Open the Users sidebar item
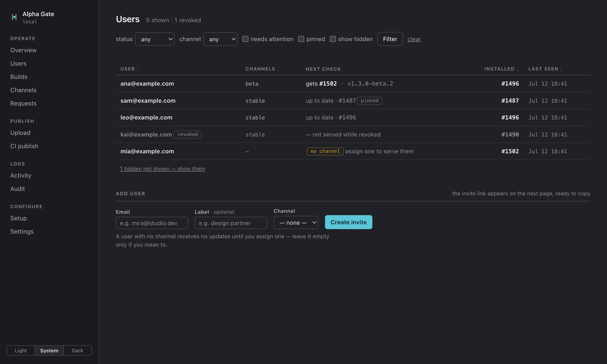Screen dimensions: 607x364 [18, 63]
